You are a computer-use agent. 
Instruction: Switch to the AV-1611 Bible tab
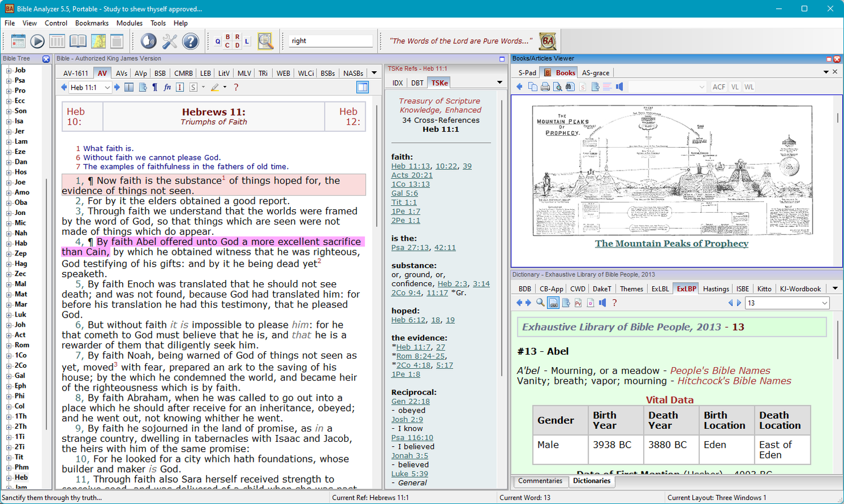[76, 73]
